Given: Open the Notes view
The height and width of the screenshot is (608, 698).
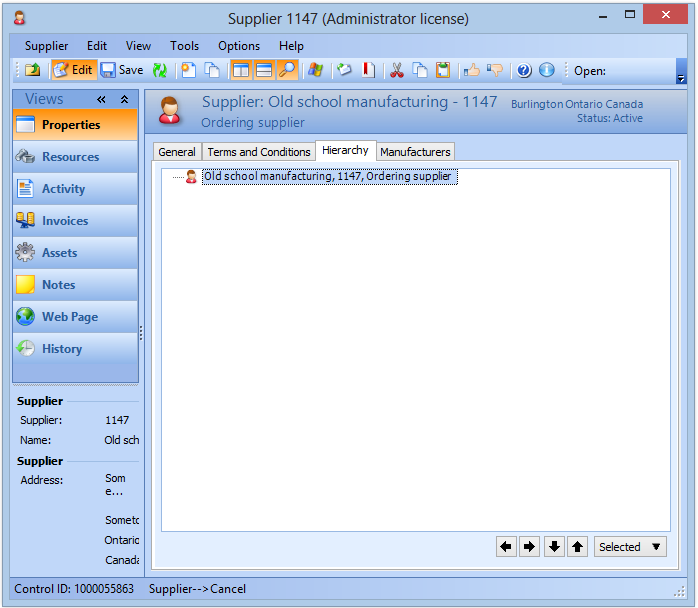Looking at the screenshot, I should (x=75, y=285).
